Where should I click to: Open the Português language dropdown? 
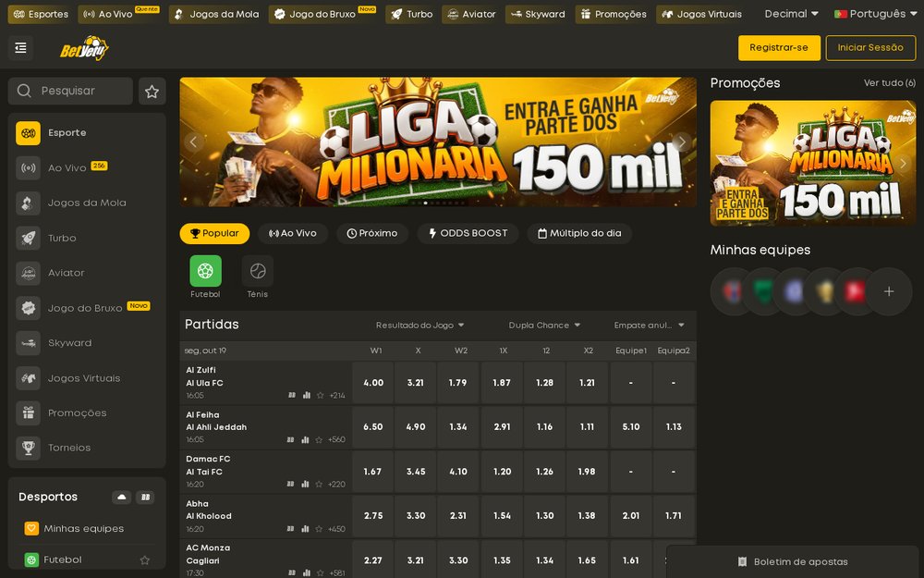(874, 14)
